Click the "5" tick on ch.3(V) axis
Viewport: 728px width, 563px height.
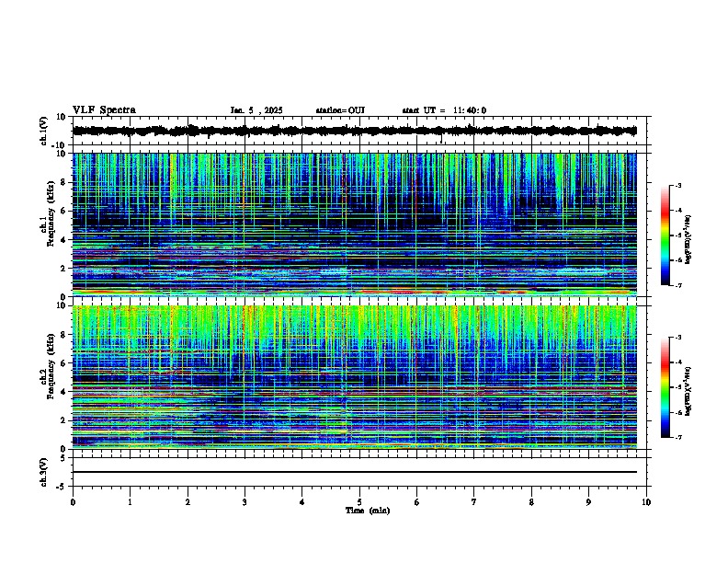click(63, 457)
